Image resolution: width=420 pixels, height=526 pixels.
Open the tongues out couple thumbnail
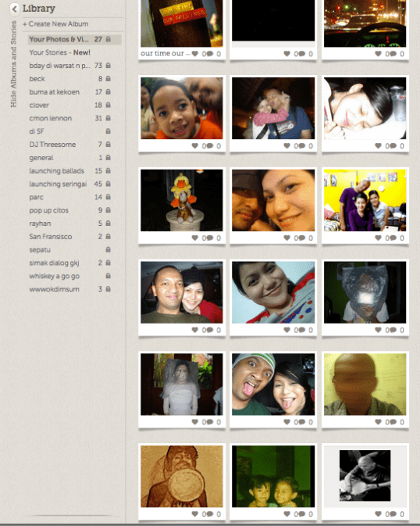point(273,384)
